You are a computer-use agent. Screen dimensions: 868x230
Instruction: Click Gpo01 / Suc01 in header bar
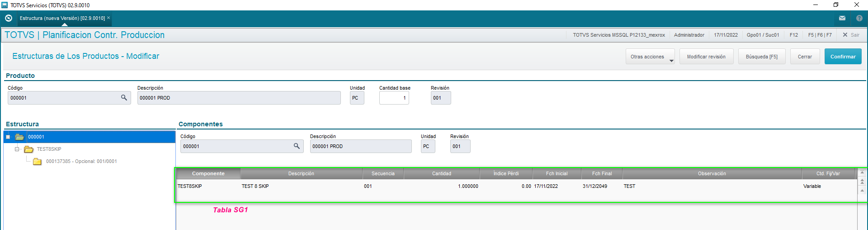763,35
